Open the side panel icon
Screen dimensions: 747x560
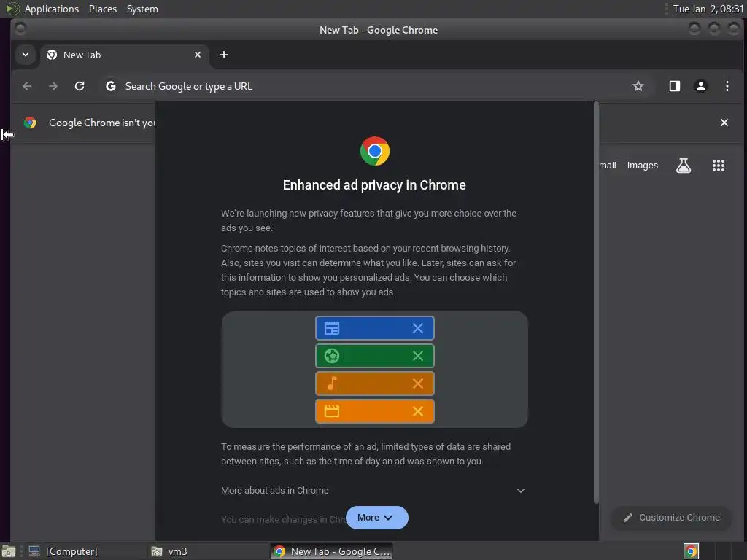tap(675, 86)
